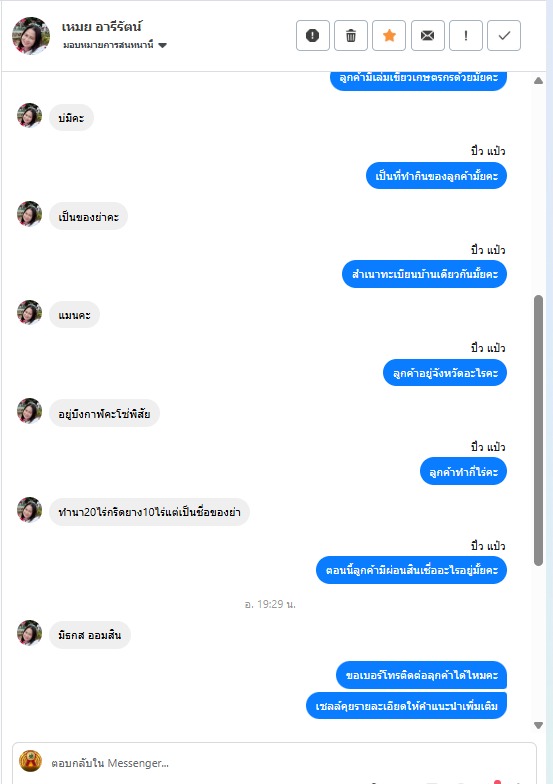Click sender avatar next to บ่มีคะ

(x=30, y=116)
